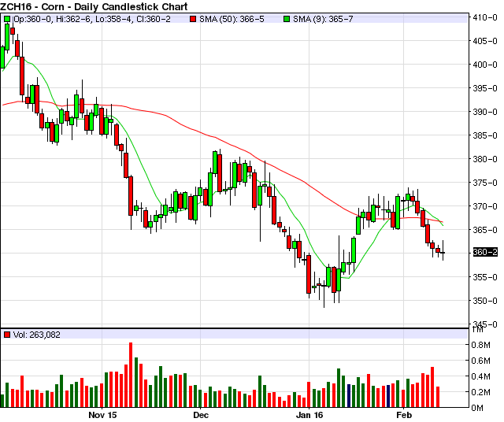Click the '350-0' price axis label
Image resolution: width=504 pixels, height=422 pixels.
click(x=485, y=301)
